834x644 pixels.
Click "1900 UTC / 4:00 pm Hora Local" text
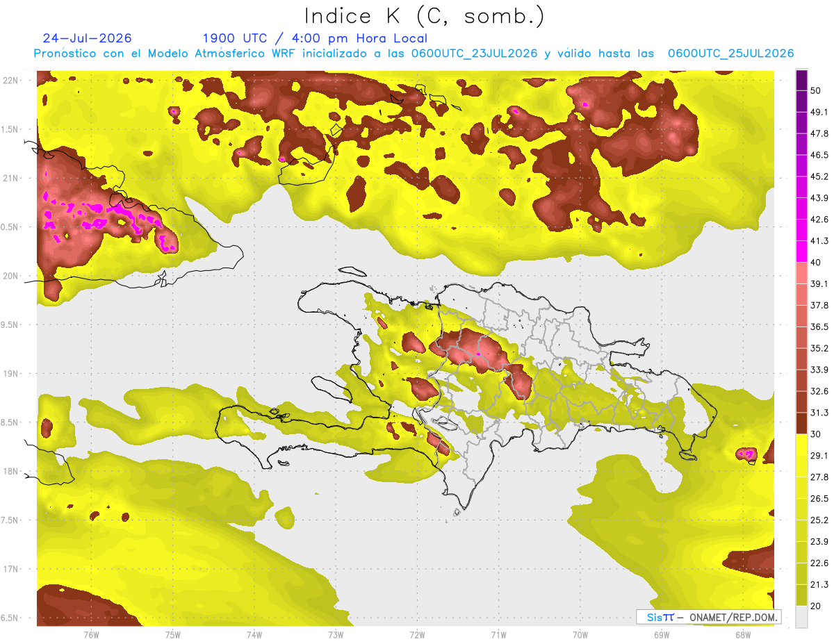[x=315, y=38]
